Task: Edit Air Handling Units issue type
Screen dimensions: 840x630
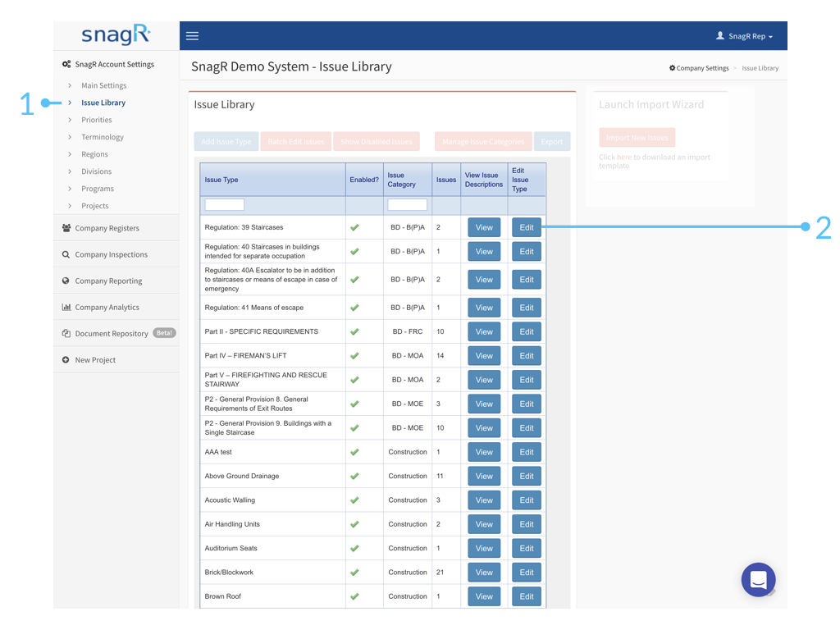Action: click(526, 524)
